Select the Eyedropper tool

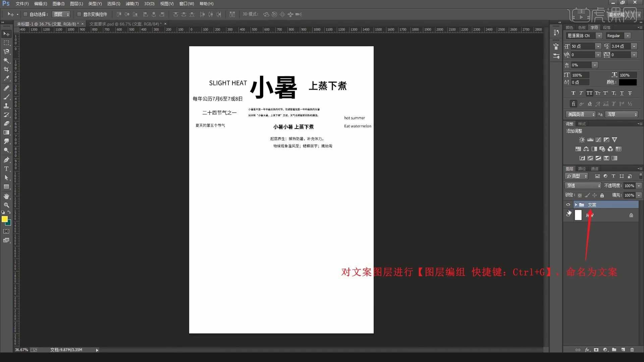(x=6, y=78)
